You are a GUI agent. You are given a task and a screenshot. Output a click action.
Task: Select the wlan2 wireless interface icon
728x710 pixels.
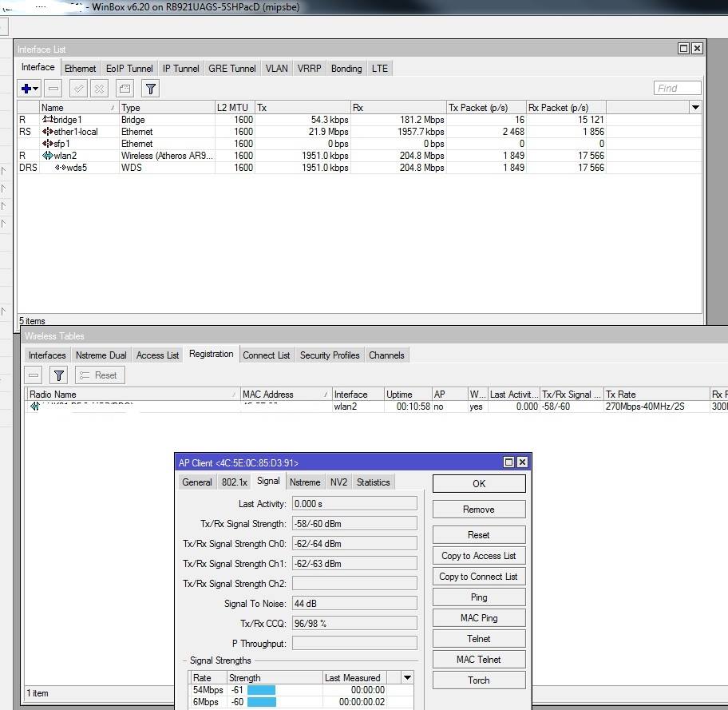(47, 156)
